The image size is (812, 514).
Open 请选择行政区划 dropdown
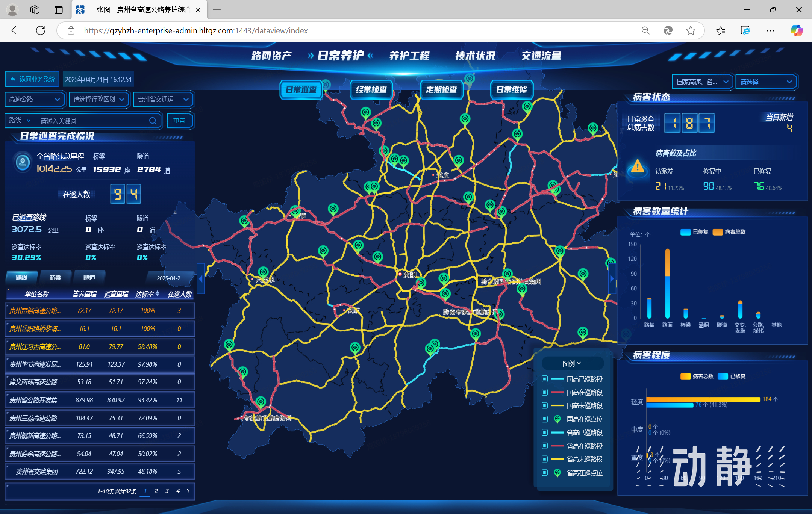(99, 99)
